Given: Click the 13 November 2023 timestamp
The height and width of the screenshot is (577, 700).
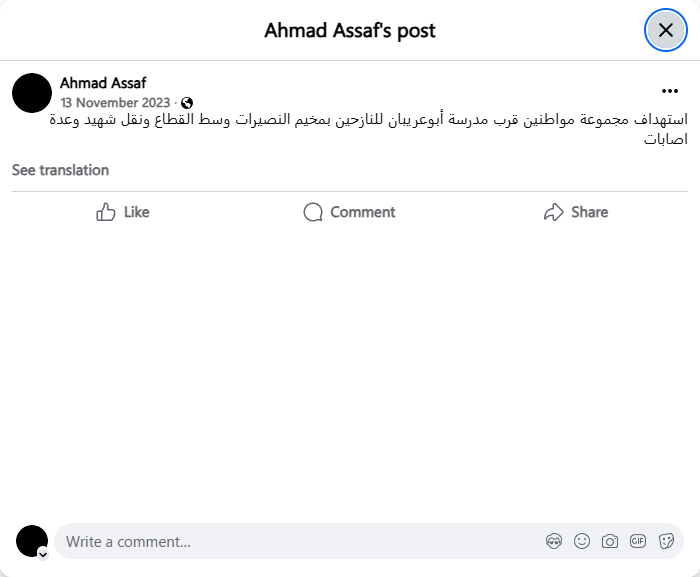Looking at the screenshot, I should tap(115, 103).
